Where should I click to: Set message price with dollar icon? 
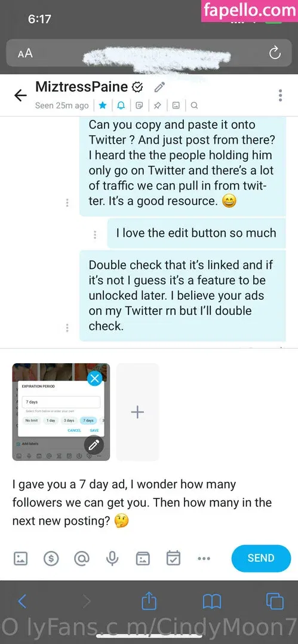51,558
